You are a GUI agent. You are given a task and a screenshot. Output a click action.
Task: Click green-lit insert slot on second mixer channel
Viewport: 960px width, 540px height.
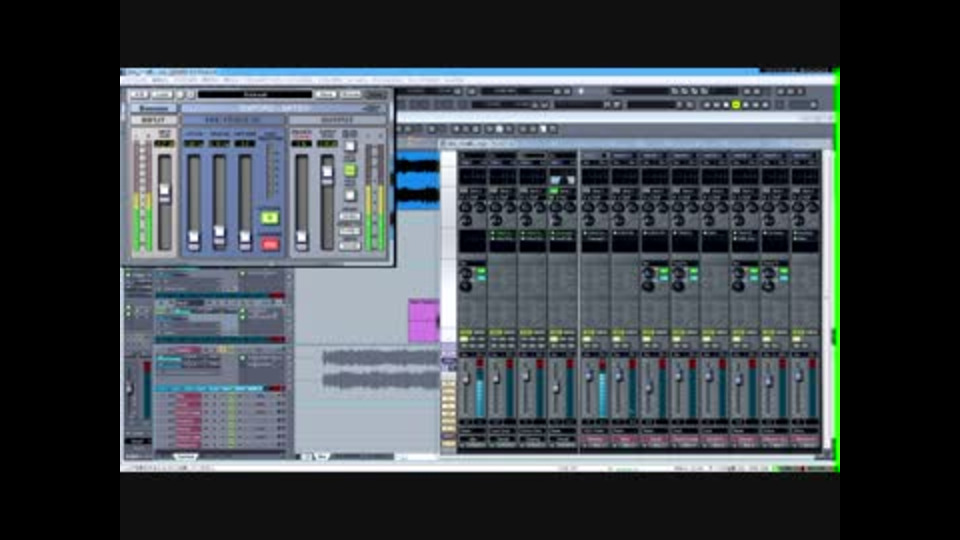coord(503,234)
